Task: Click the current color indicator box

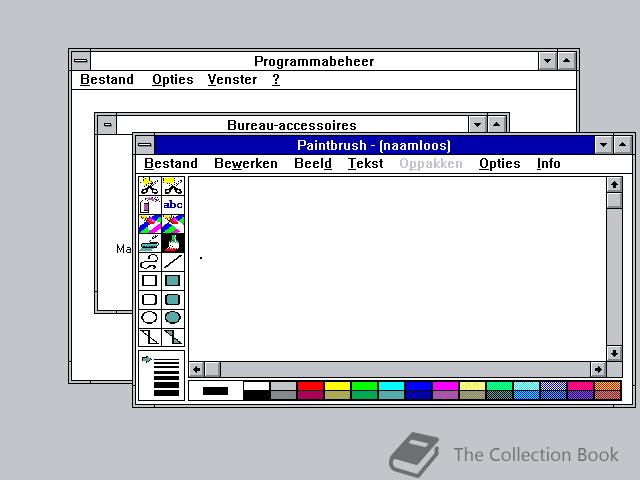Action: coord(216,391)
